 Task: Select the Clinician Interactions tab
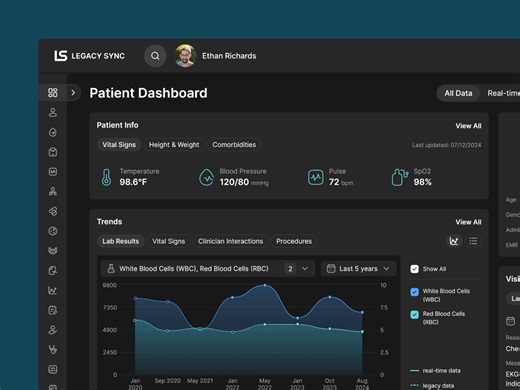tap(230, 241)
